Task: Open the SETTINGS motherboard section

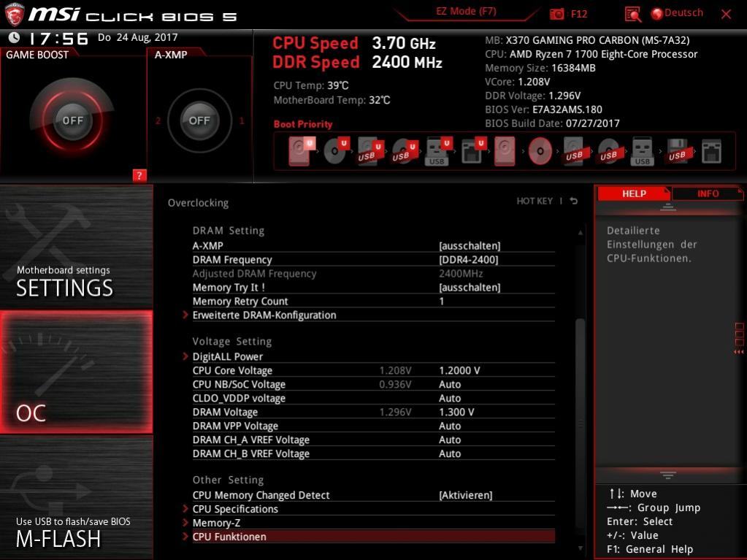Action: [x=76, y=247]
